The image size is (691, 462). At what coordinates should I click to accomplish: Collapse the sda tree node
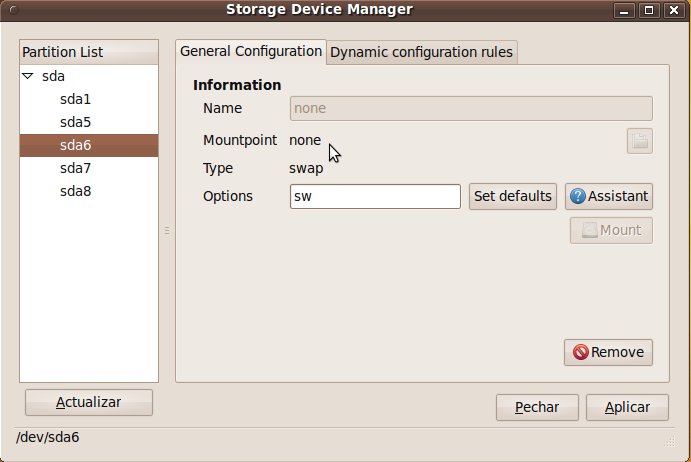click(x=28, y=76)
